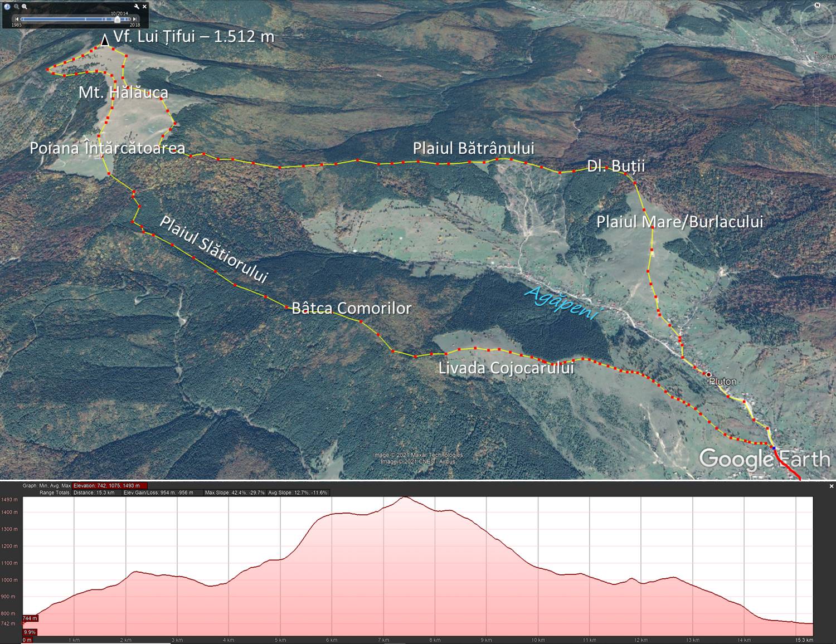Click the Avg Slope statistic
836x644 pixels.
(x=298, y=492)
